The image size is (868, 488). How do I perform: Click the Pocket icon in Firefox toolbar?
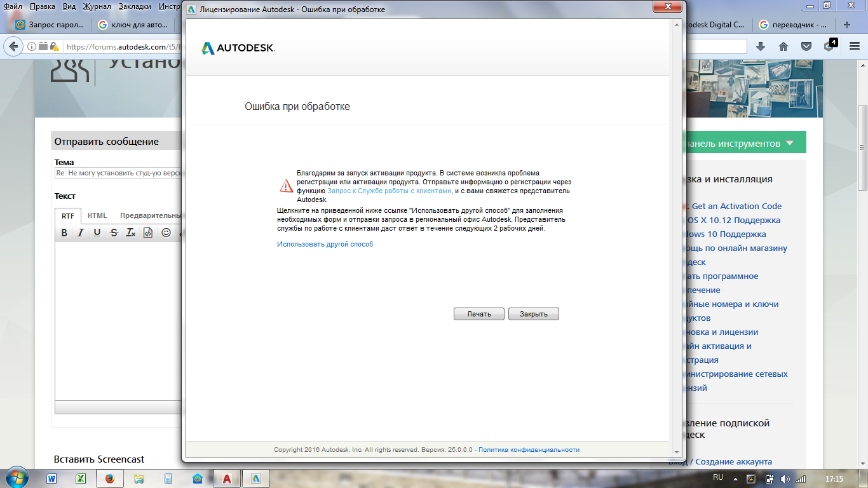806,46
